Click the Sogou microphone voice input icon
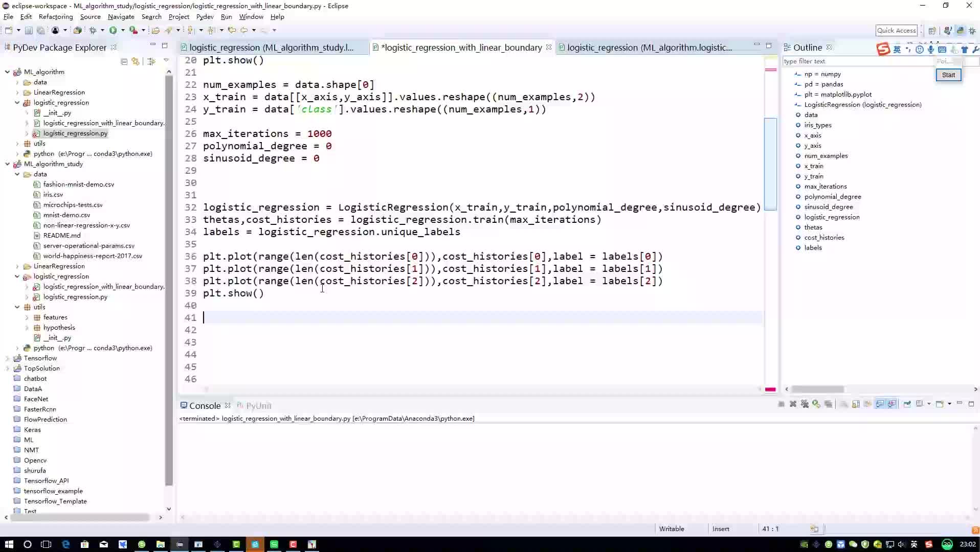Viewport: 980px width, 552px height. [x=930, y=50]
